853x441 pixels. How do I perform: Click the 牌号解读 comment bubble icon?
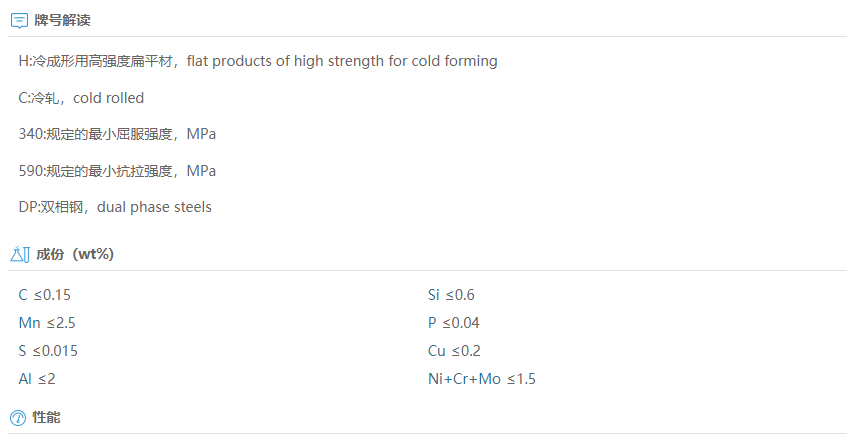pyautogui.click(x=19, y=21)
